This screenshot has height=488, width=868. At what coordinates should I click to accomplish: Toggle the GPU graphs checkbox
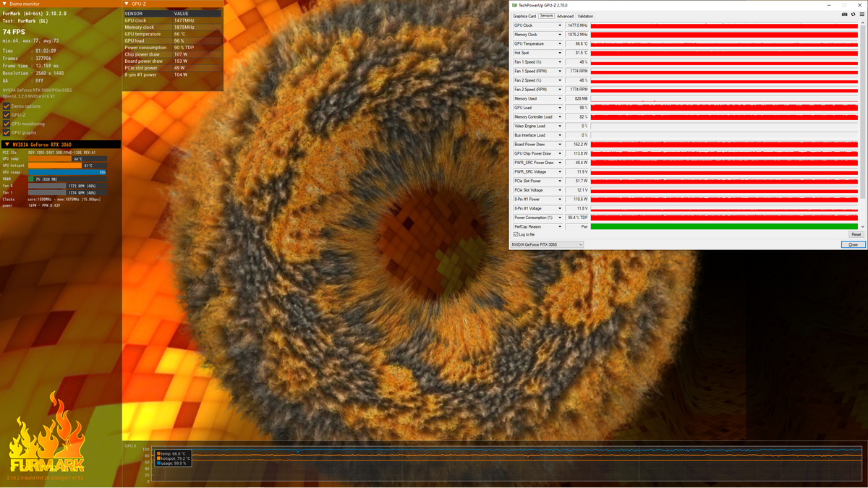7,132
